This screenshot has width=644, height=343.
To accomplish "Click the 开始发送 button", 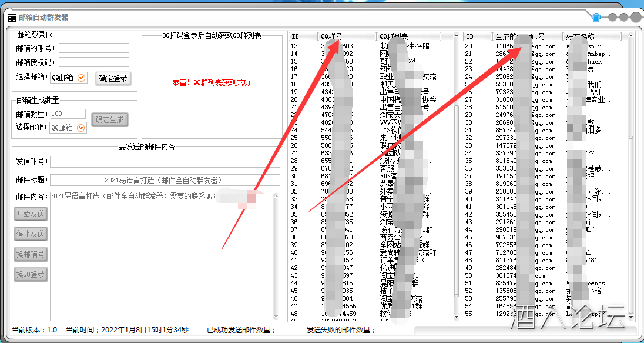I will point(31,214).
